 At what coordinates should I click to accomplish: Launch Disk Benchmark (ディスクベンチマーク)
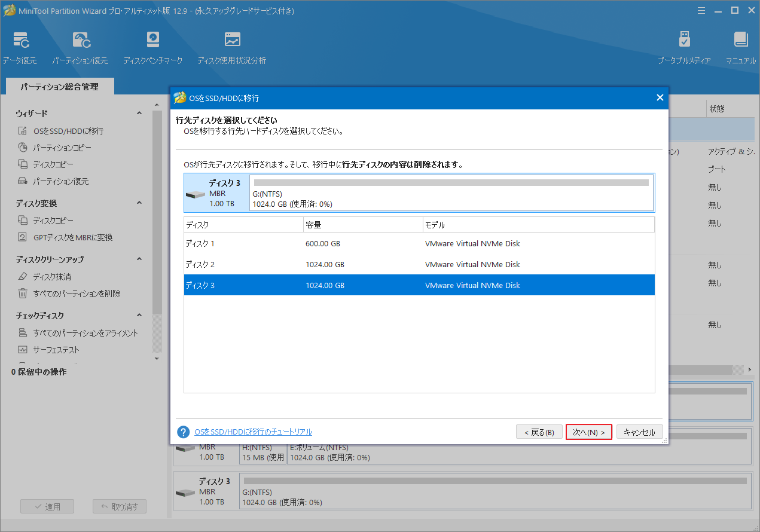[x=152, y=47]
